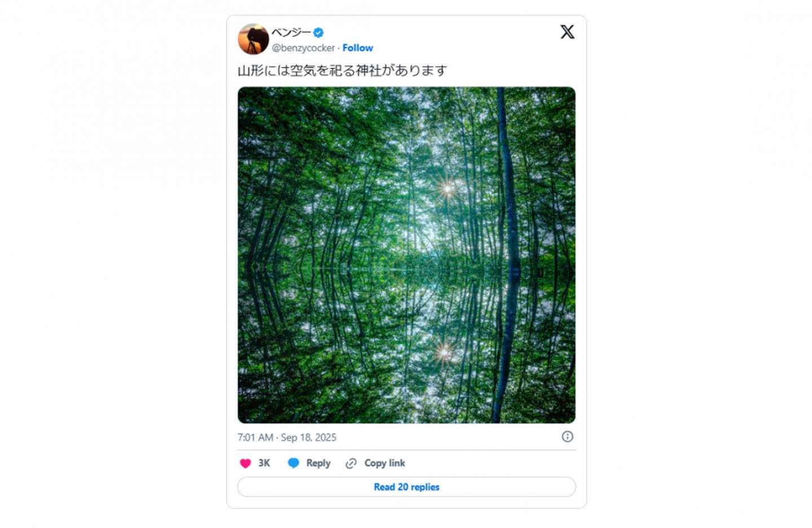Follow the benzycocker account
Image resolution: width=812 pixels, height=528 pixels.
(358, 48)
